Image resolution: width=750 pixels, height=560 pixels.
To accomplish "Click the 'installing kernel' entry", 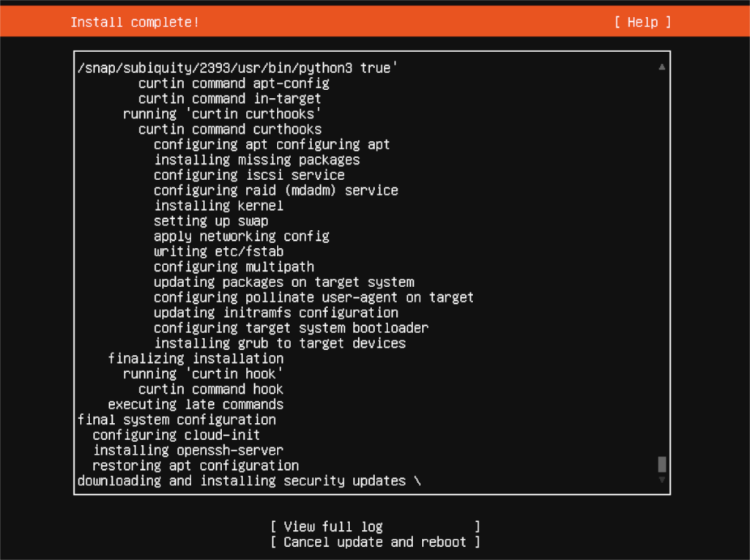I will point(218,206).
